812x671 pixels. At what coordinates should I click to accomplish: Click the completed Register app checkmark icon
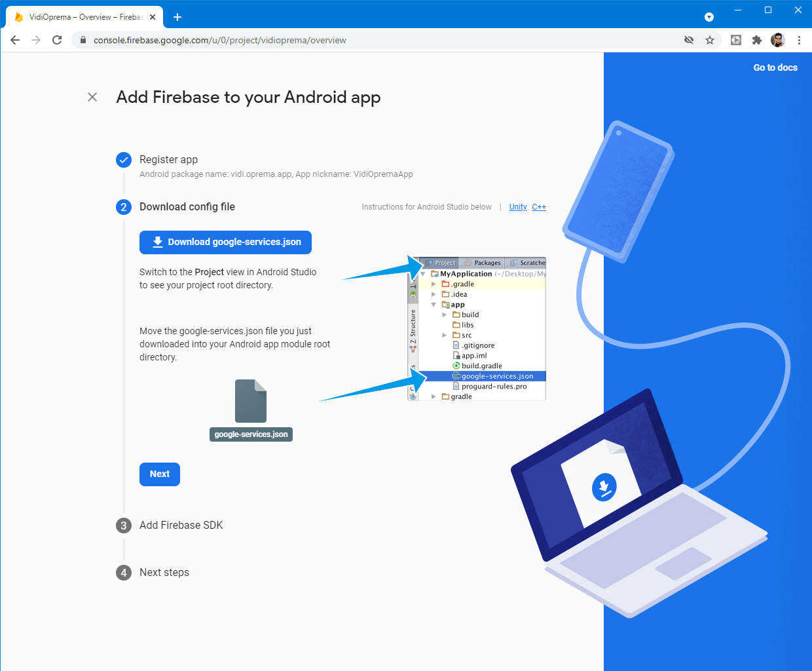pos(124,160)
